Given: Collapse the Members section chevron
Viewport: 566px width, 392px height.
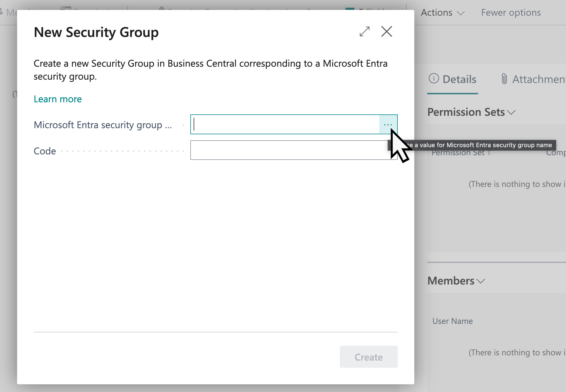Looking at the screenshot, I should tap(481, 281).
